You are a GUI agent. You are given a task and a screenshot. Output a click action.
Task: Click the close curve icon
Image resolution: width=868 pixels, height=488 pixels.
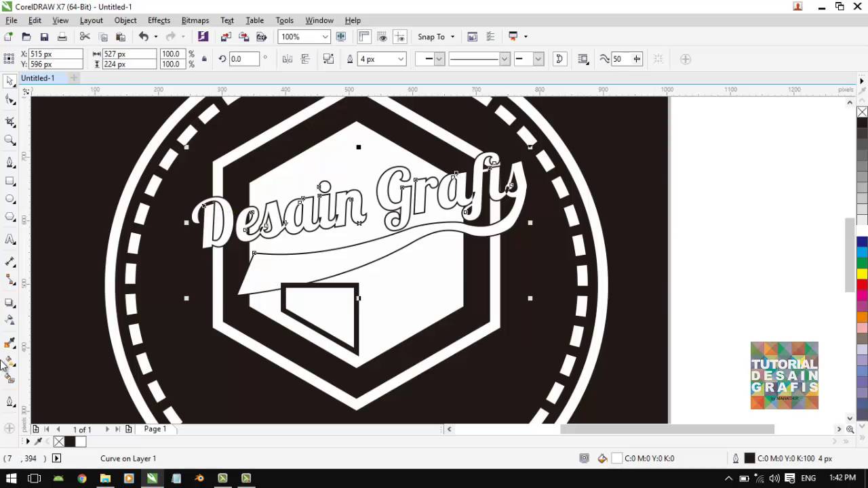click(x=559, y=59)
